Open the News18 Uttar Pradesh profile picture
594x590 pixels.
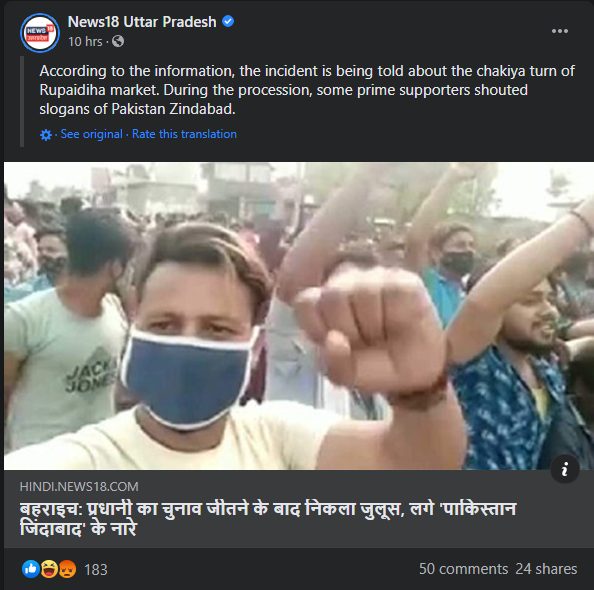40,33
